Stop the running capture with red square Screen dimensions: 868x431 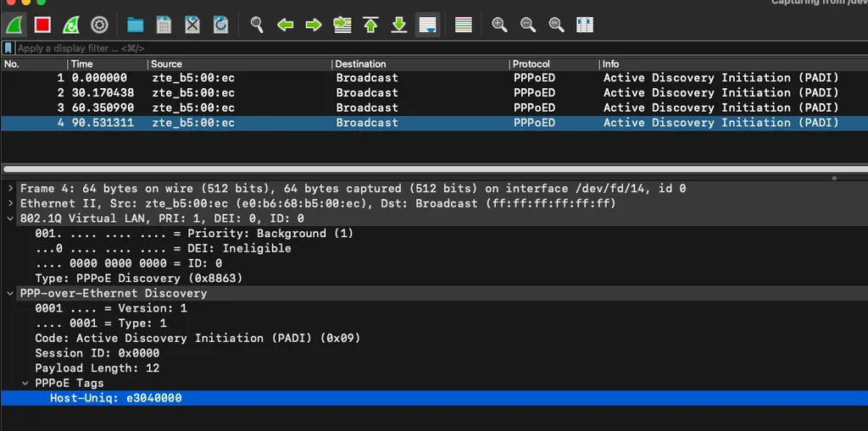point(42,25)
